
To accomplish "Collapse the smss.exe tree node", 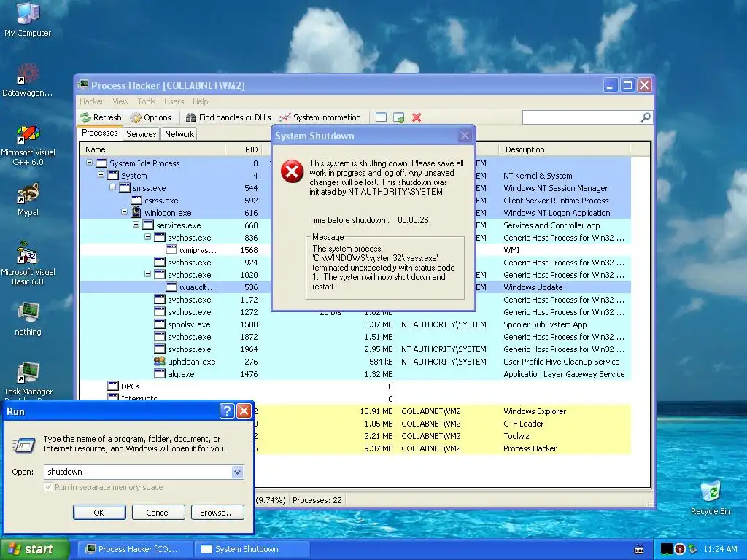I will click(x=112, y=187).
